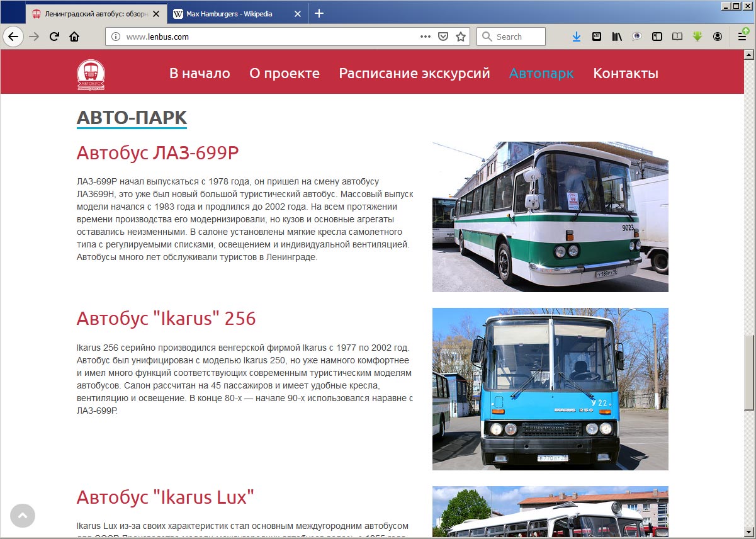This screenshot has height=539, width=756.
Task: Show site information for lenbus.com
Action: point(115,37)
